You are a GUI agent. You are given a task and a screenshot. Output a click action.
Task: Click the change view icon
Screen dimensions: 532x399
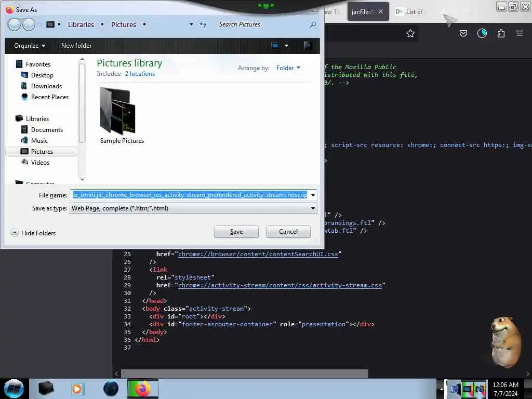pyautogui.click(x=275, y=46)
